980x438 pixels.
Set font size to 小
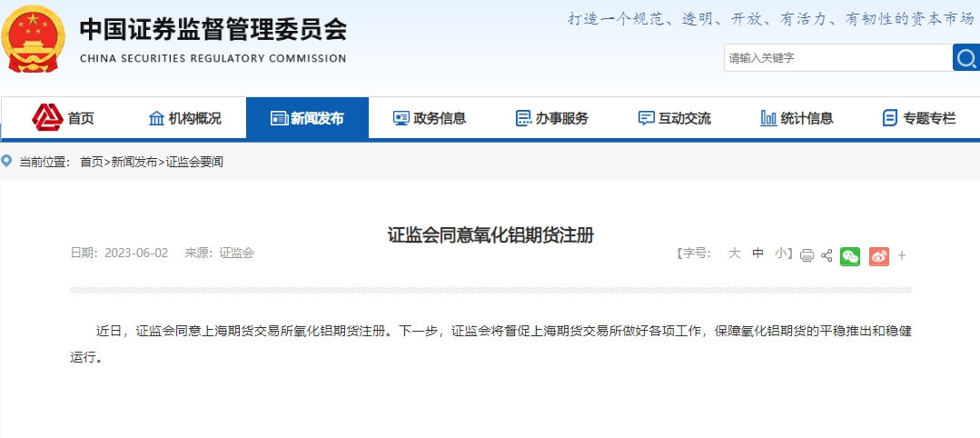click(780, 254)
